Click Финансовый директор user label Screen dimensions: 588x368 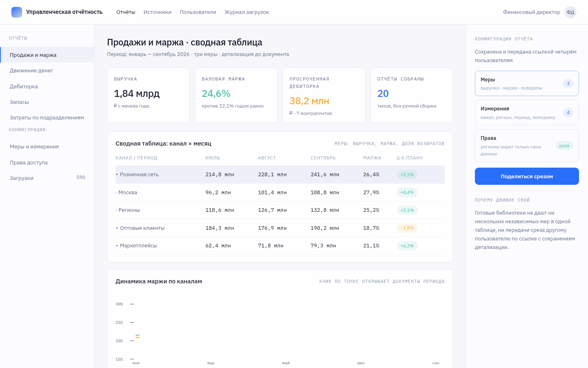[x=531, y=12]
